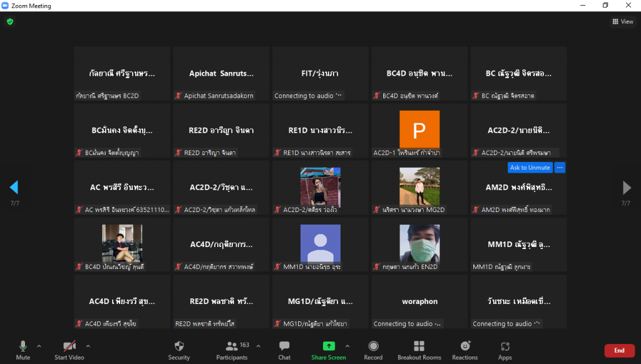Viewport: 641px width, 364px height.
Task: Go to previous gallery page with left arrow
Action: pos(14,187)
